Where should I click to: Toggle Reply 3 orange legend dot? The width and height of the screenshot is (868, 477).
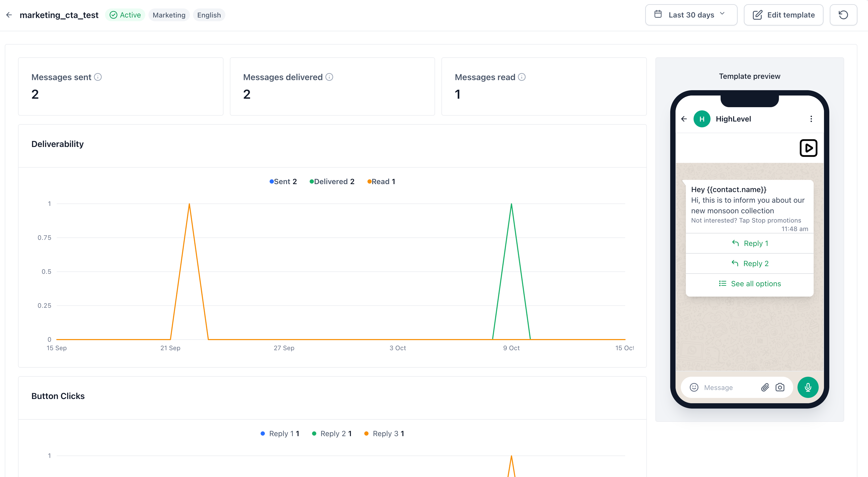click(x=366, y=434)
